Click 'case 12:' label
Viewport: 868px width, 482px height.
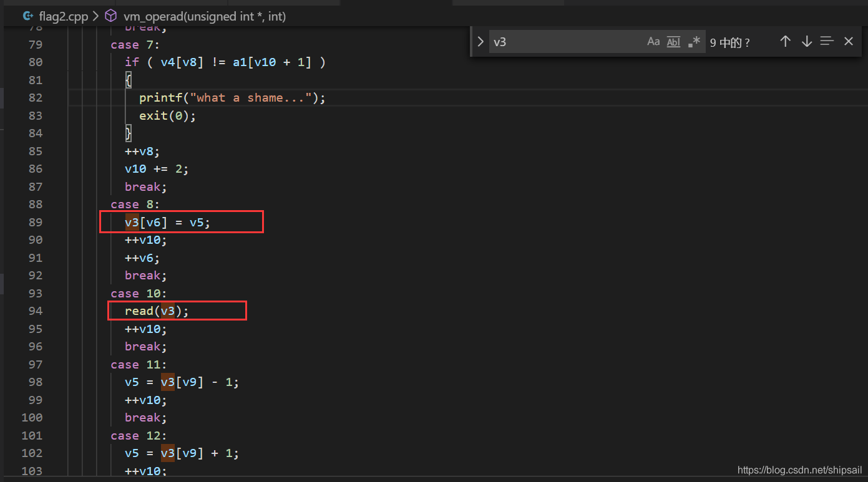(x=139, y=435)
